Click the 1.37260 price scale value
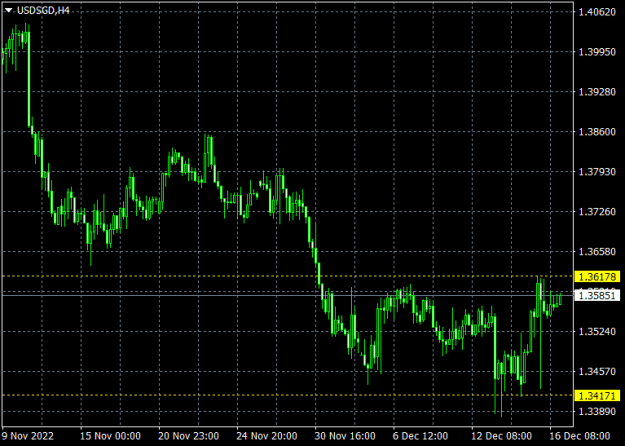Viewport: 625px width, 446px height. click(x=597, y=212)
